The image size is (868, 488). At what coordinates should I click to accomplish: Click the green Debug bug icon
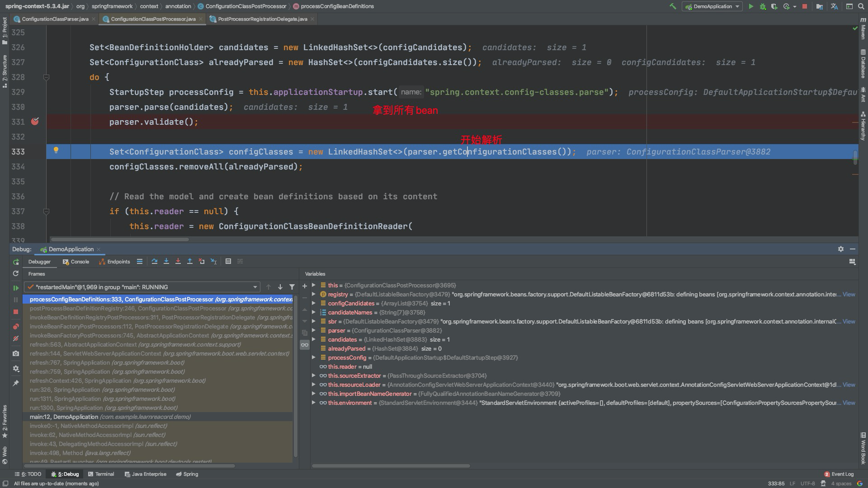pyautogui.click(x=763, y=6)
